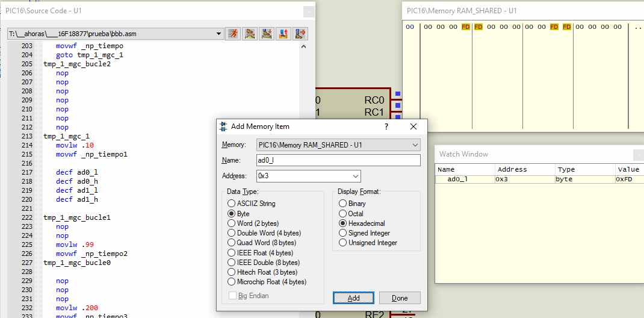Click source line 218 'decf ad0_h'
The width and height of the screenshot is (644, 318).
click(x=77, y=181)
